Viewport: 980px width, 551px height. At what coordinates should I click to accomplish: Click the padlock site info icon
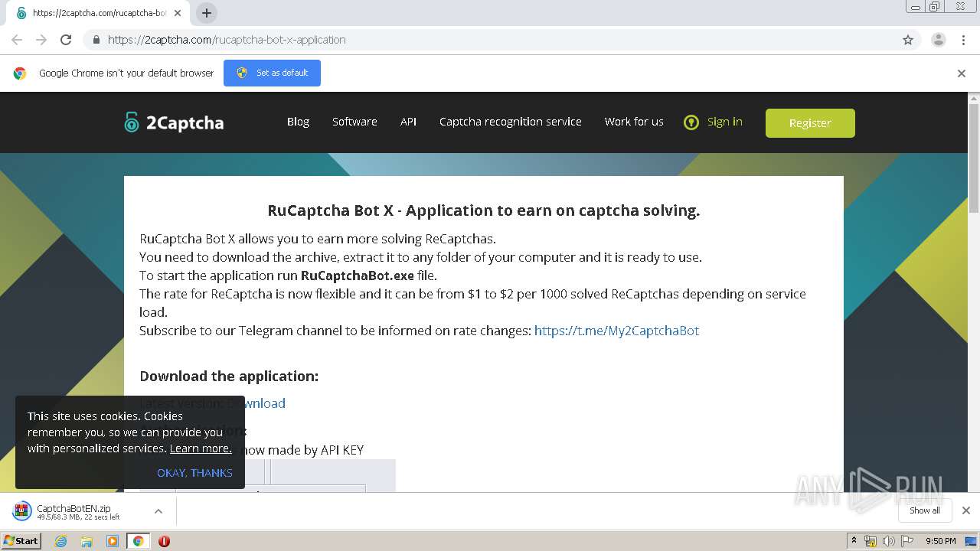(x=96, y=40)
